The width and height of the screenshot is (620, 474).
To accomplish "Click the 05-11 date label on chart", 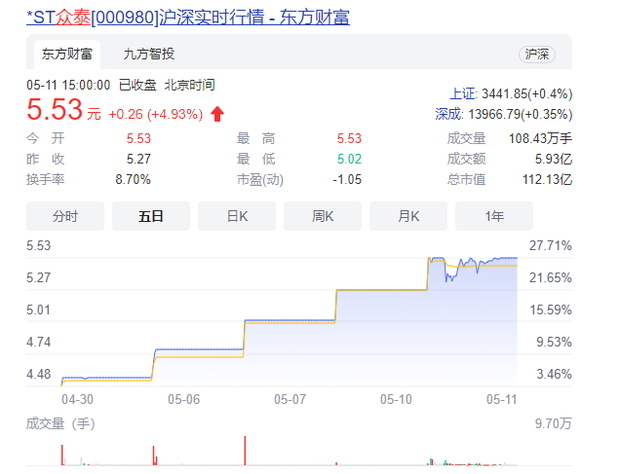I will click(x=501, y=398).
